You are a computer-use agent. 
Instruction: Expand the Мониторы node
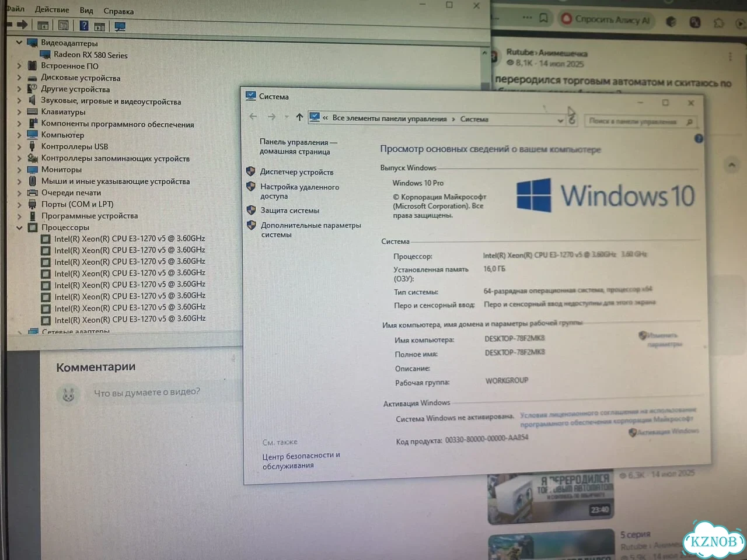[19, 169]
